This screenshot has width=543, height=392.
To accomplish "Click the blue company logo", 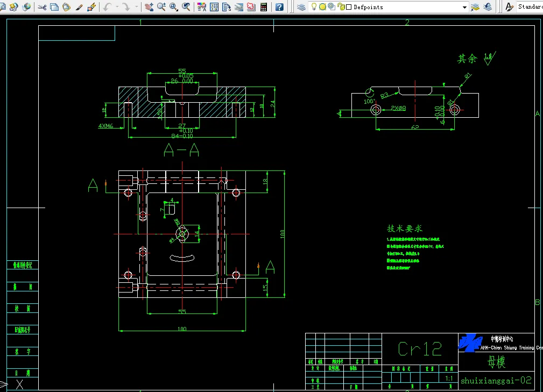I will point(470,343).
